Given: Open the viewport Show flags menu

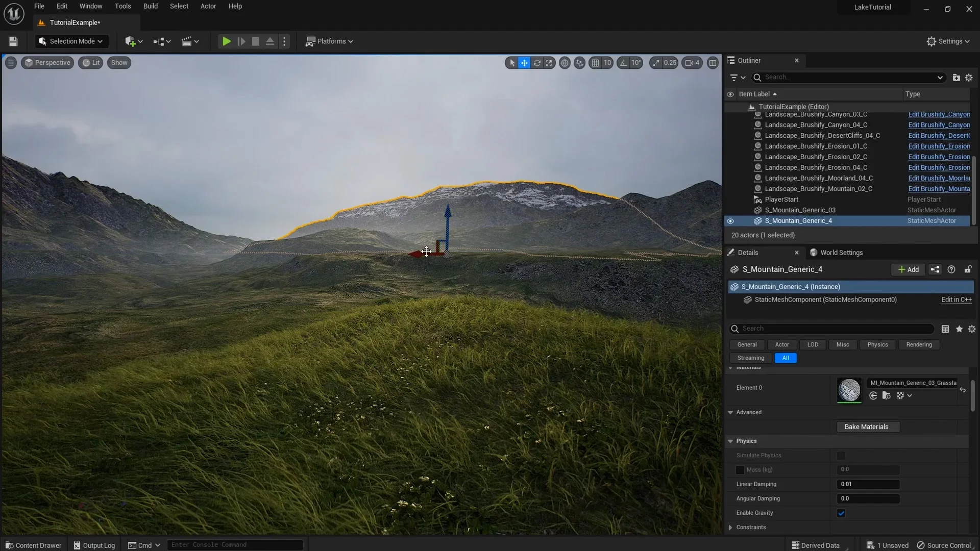Looking at the screenshot, I should click(119, 63).
